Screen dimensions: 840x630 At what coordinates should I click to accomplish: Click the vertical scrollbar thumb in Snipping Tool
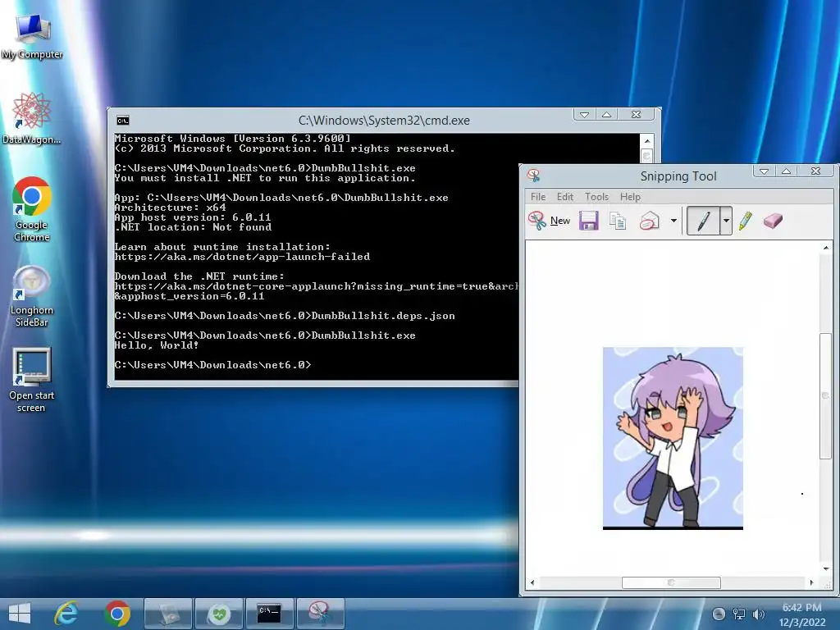(825, 395)
